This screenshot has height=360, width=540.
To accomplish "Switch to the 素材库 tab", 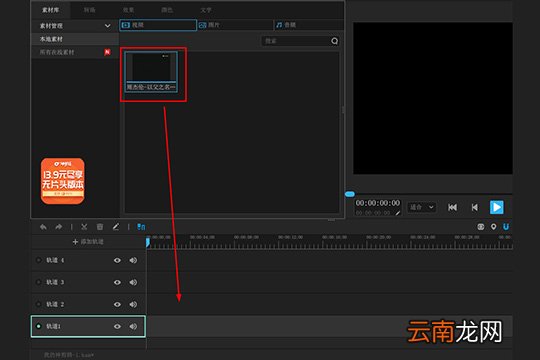I will (x=51, y=10).
